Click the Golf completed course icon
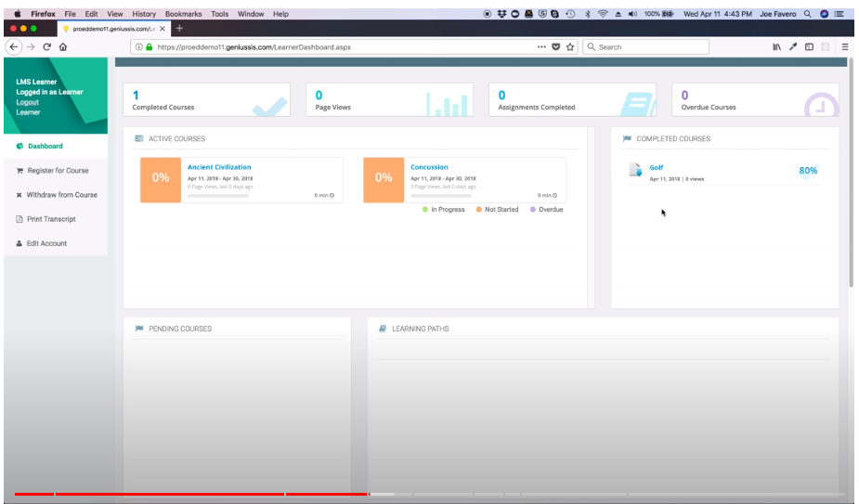The image size is (859, 504). point(636,170)
